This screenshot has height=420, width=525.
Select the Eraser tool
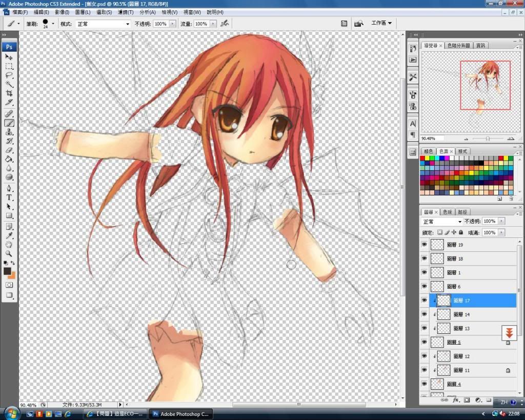pos(9,150)
